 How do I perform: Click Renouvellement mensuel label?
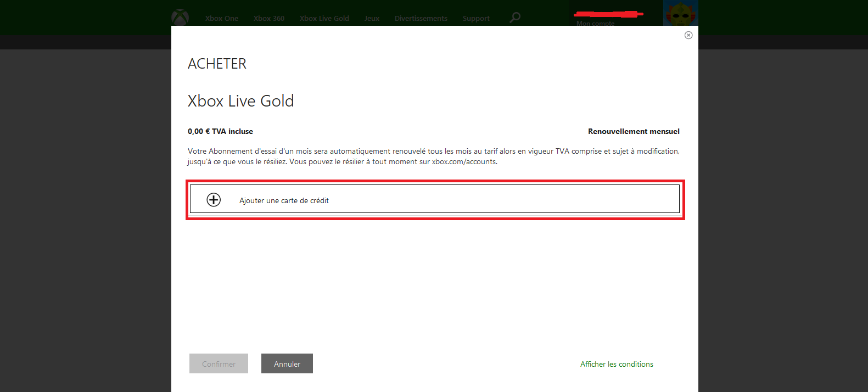(x=634, y=131)
